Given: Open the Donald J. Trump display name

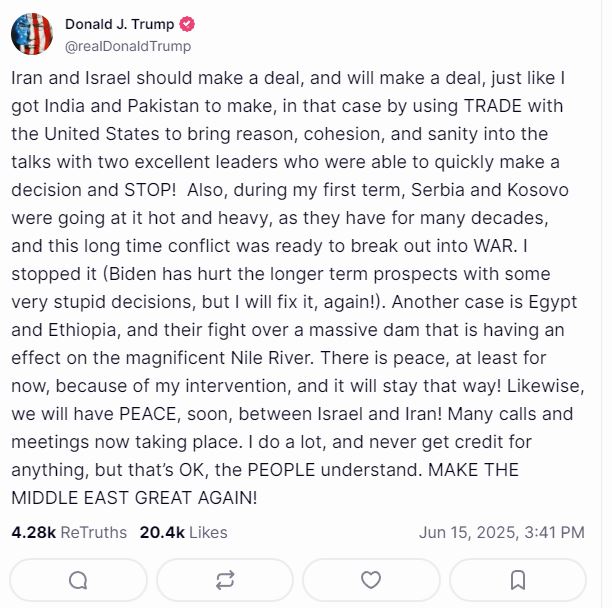Looking at the screenshot, I should tap(120, 24).
